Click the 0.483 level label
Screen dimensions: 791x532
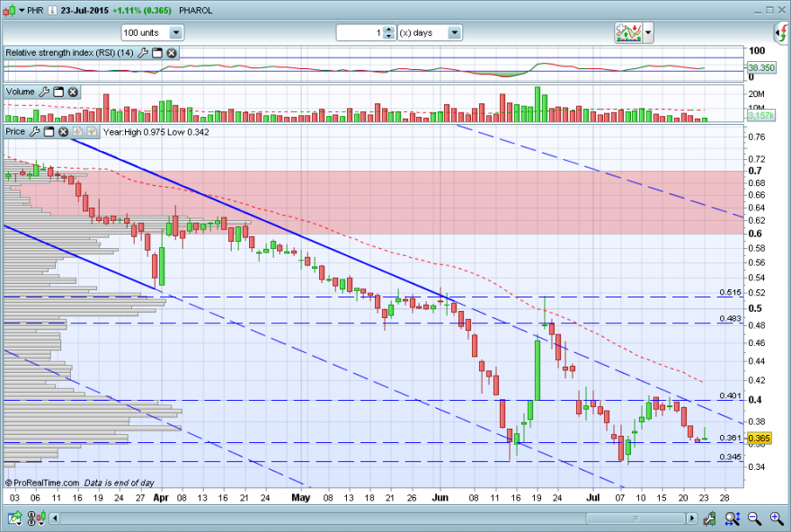730,319
